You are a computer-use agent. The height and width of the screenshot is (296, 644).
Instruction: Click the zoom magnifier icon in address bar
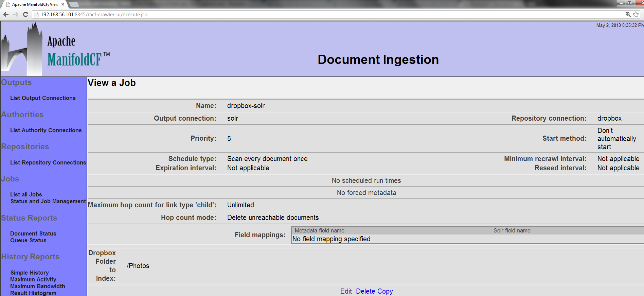point(628,14)
